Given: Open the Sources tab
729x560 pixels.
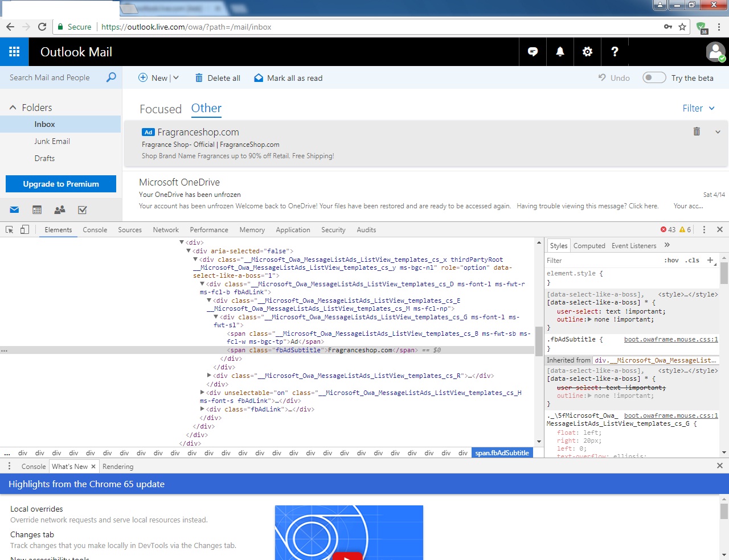Looking at the screenshot, I should click(x=130, y=230).
